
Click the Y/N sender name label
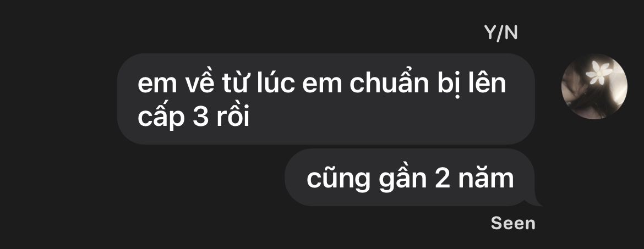tap(501, 33)
